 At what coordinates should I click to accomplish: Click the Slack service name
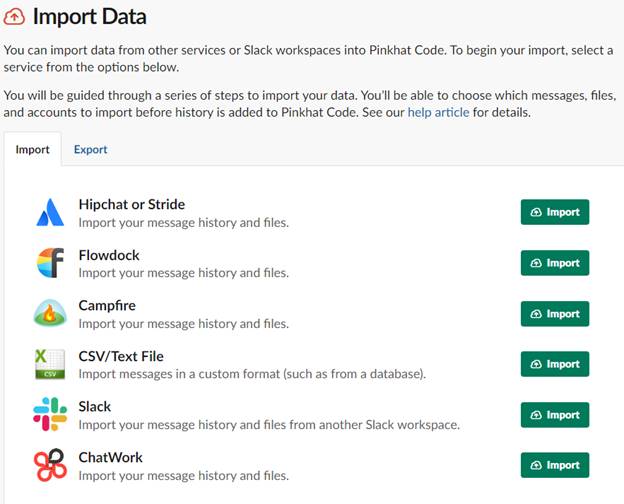click(95, 406)
